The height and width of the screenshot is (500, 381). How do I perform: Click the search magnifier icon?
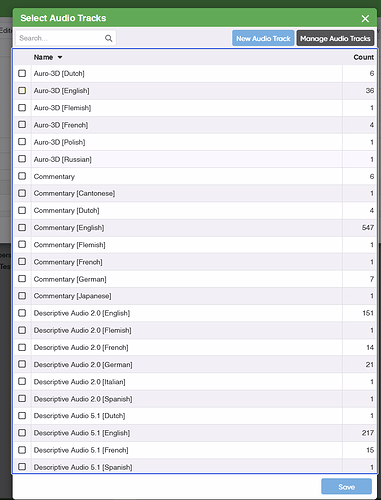[x=109, y=38]
